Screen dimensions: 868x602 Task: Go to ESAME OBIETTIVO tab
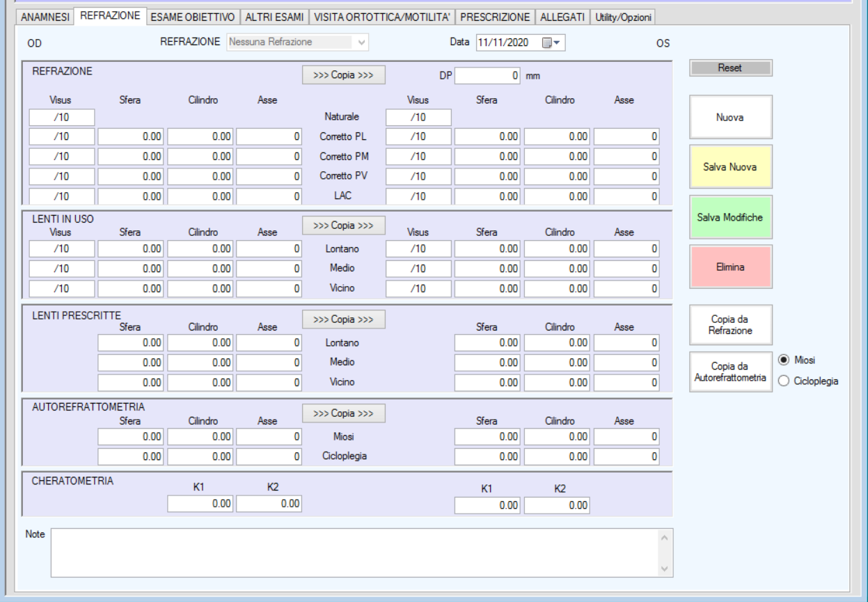(x=194, y=17)
